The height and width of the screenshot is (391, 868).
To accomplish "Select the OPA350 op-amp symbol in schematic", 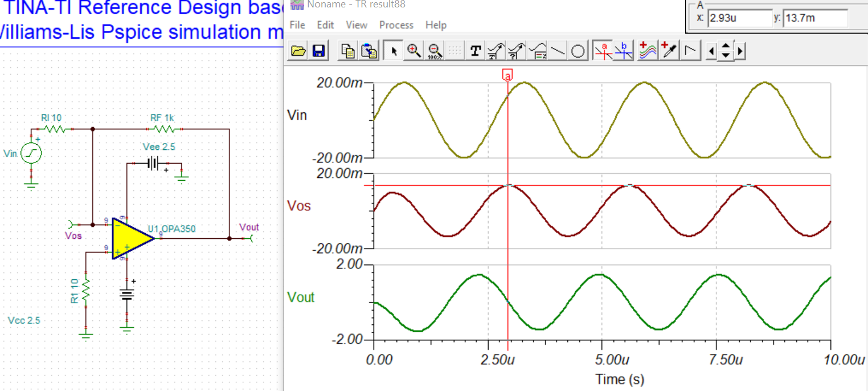I will pyautogui.click(x=133, y=238).
